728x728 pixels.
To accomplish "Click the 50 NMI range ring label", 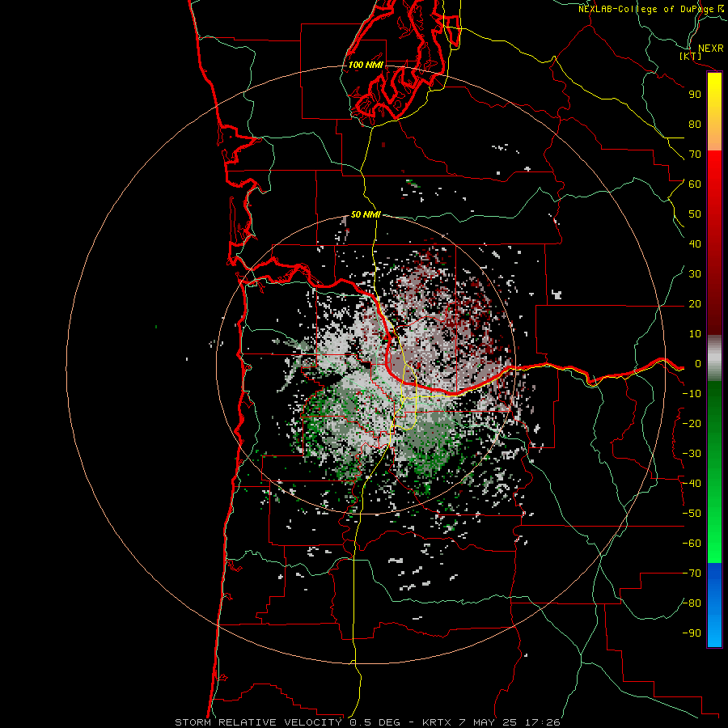I will click(x=366, y=214).
